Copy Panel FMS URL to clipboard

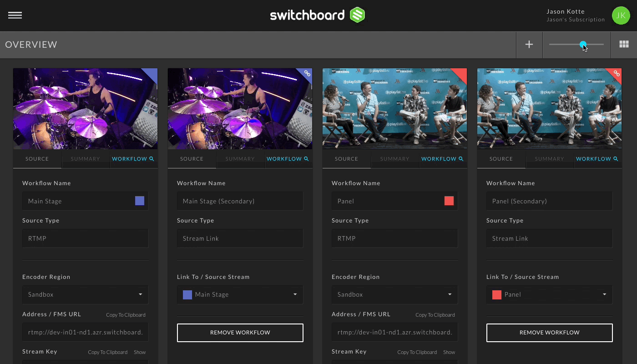click(435, 315)
